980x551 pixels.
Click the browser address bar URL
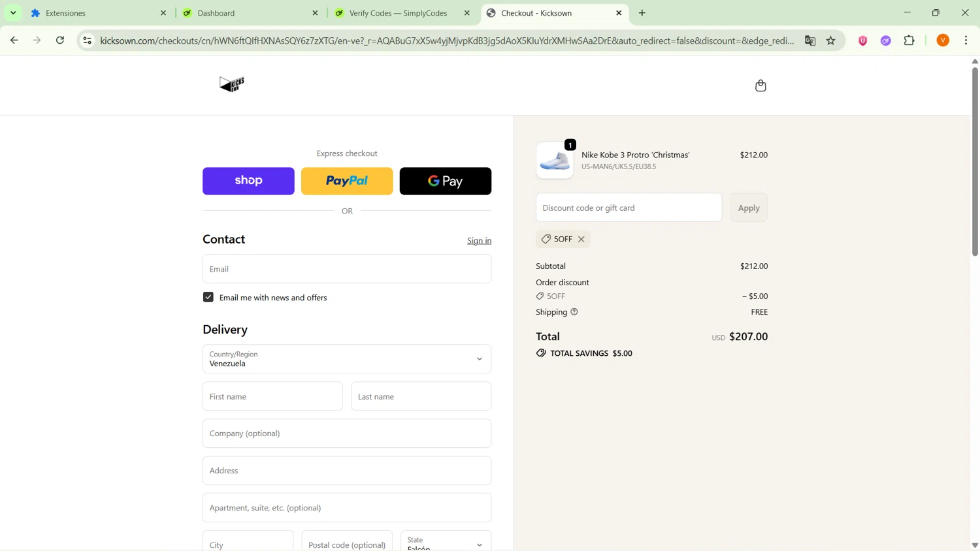[448, 40]
